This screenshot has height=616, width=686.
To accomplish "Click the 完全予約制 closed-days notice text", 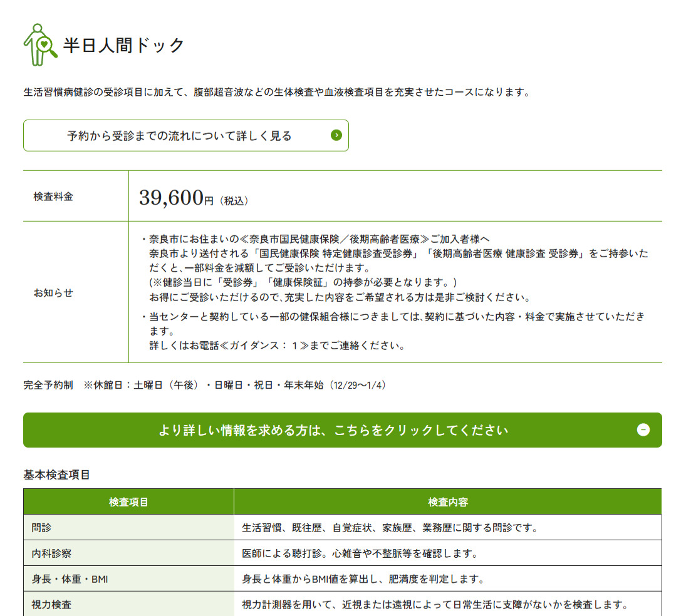I will (204, 385).
